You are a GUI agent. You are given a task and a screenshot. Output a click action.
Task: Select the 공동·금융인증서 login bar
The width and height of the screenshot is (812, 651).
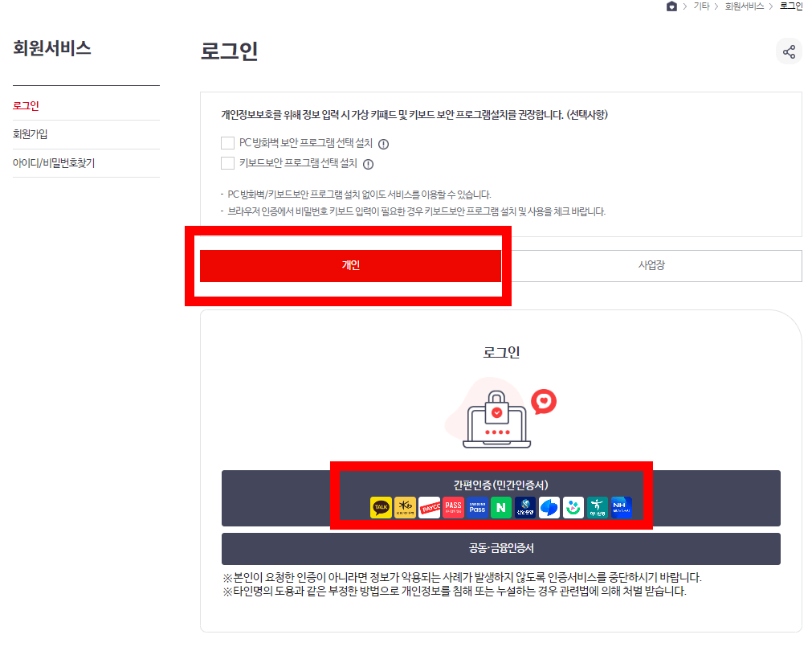tap(500, 548)
